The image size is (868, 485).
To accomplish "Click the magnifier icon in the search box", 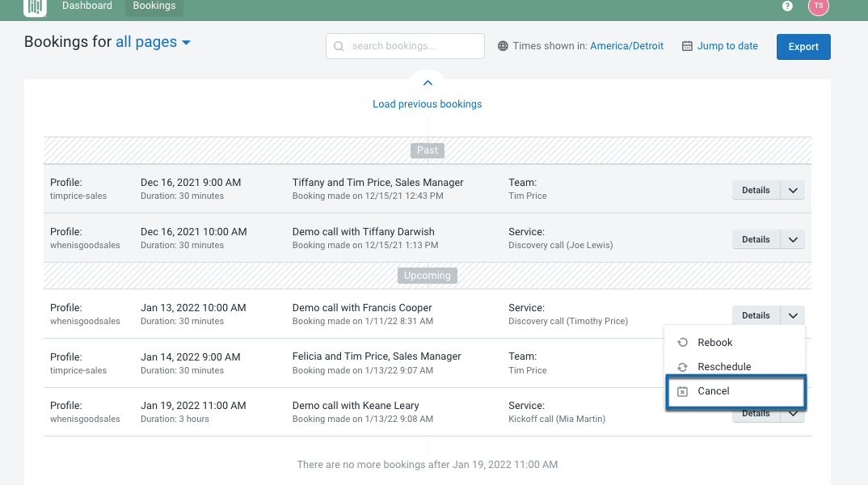I will 339,46.
